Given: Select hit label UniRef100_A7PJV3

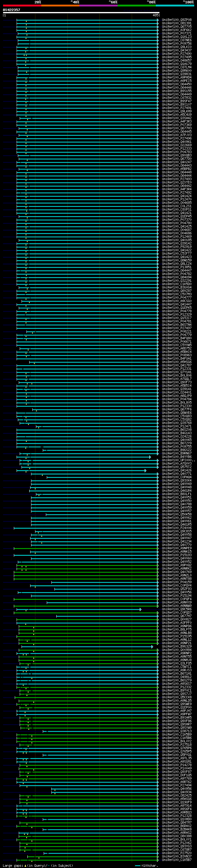Looking at the screenshot, I should pyautogui.click(x=176, y=135).
